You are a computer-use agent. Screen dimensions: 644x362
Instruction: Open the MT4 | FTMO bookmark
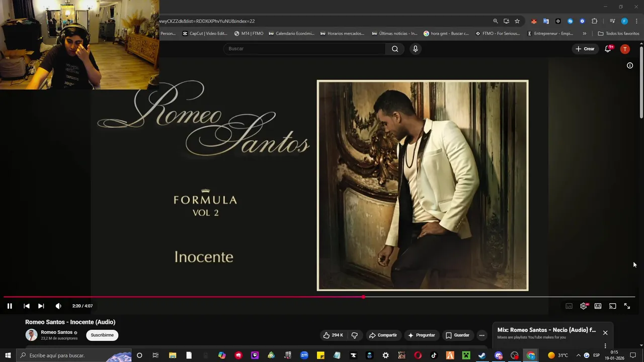(x=249, y=34)
